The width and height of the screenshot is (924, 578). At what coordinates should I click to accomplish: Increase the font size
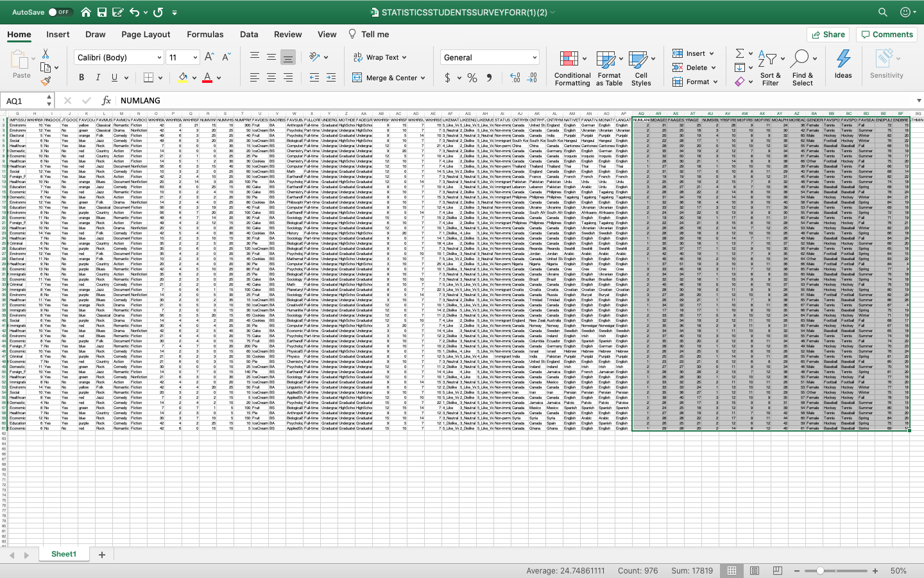coord(209,57)
